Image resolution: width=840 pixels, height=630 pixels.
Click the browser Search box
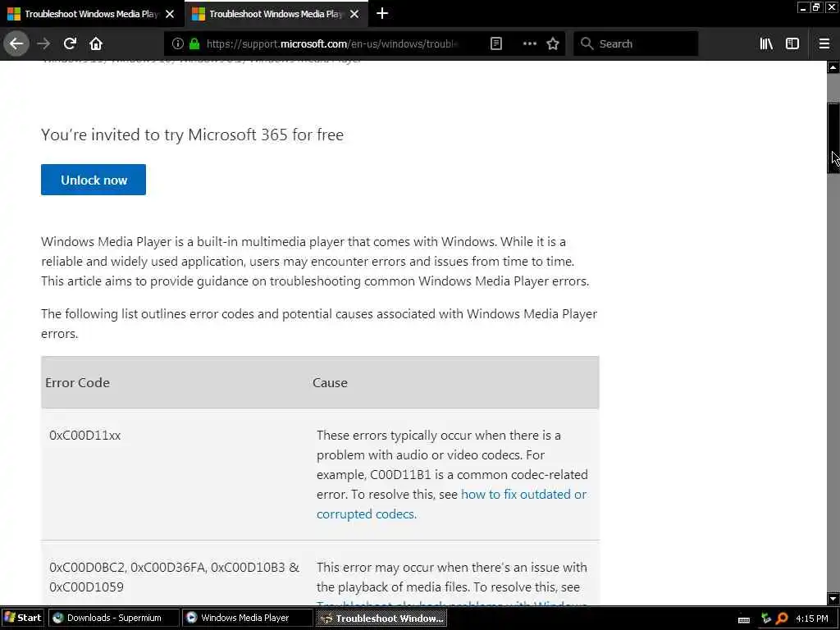pyautogui.click(x=636, y=44)
